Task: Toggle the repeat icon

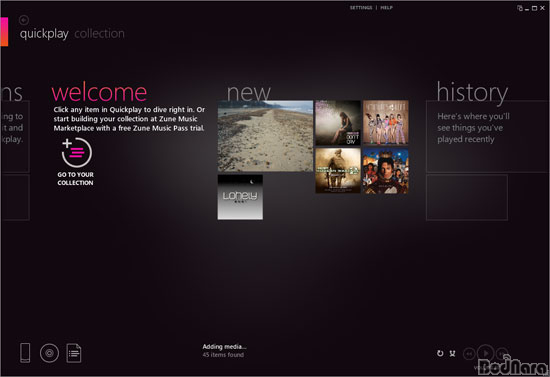Action: [440, 354]
